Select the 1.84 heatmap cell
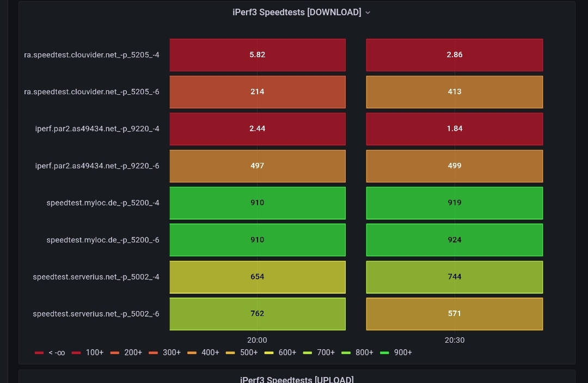 click(x=455, y=129)
